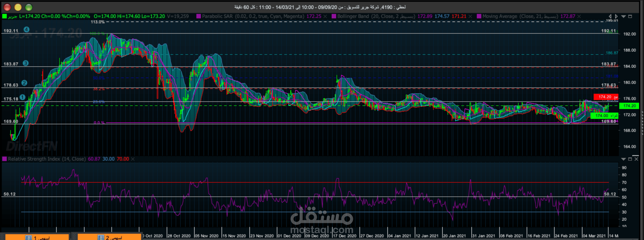This screenshot has width=644, height=240.
Task: Maximize the RSI panel
Action: [630, 159]
